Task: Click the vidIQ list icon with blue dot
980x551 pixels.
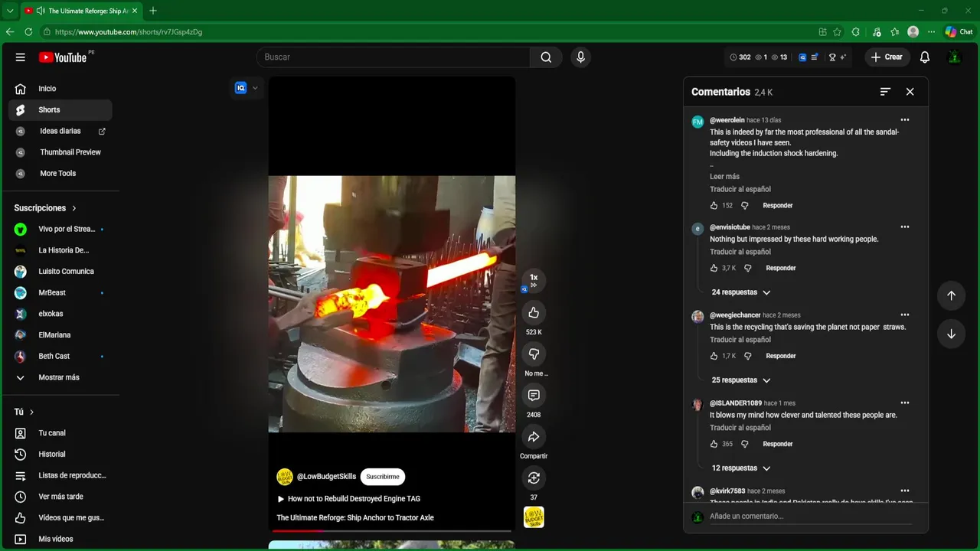Action: coord(815,57)
